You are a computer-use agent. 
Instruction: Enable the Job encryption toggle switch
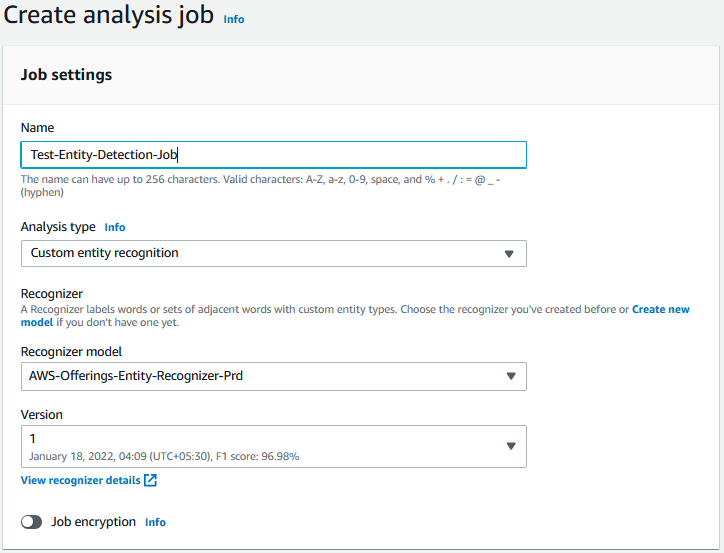(32, 522)
